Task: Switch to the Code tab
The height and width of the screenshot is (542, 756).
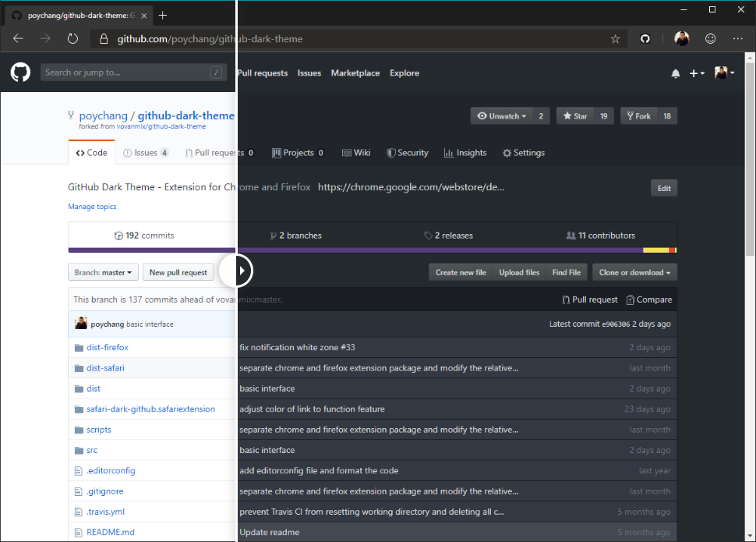Action: 91,153
